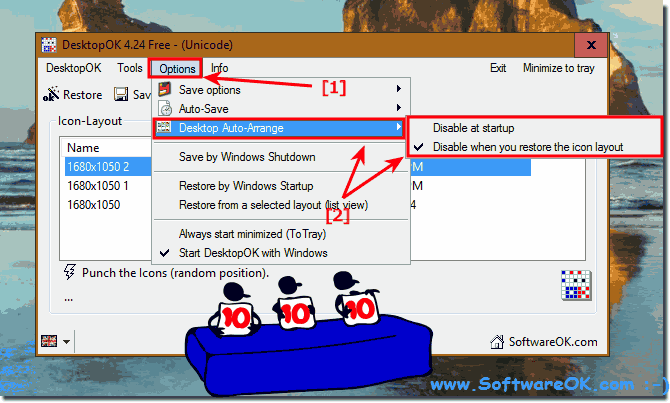
Task: Open the SoftwareOK.com link
Action: point(553,342)
